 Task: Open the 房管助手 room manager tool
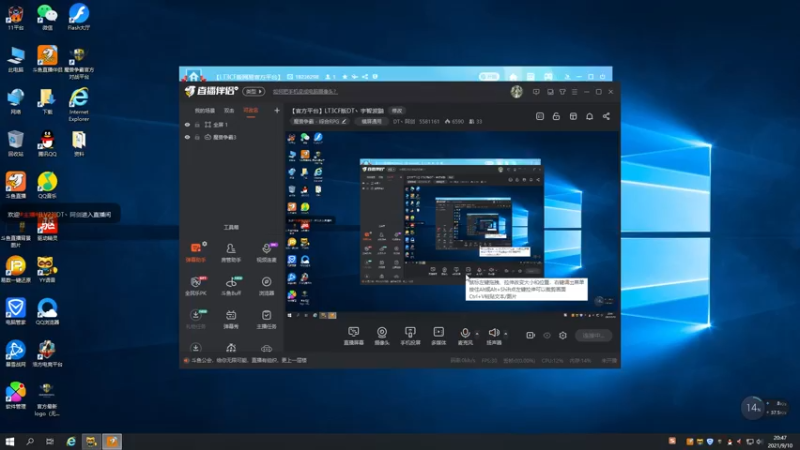[231, 252]
